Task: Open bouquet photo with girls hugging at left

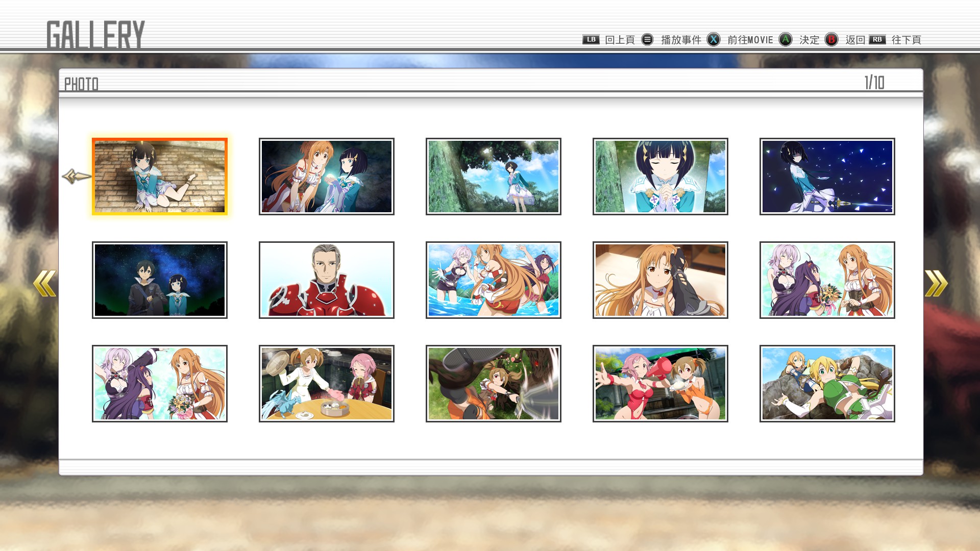Action: [827, 280]
